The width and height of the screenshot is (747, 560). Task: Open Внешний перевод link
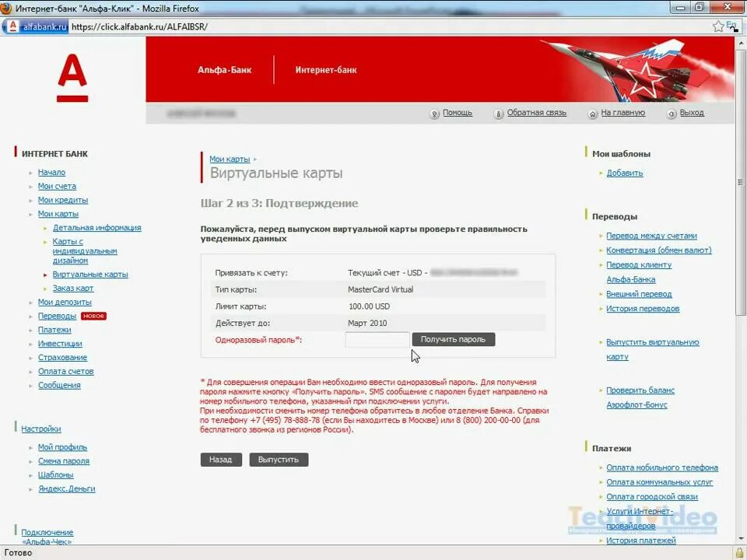(639, 294)
